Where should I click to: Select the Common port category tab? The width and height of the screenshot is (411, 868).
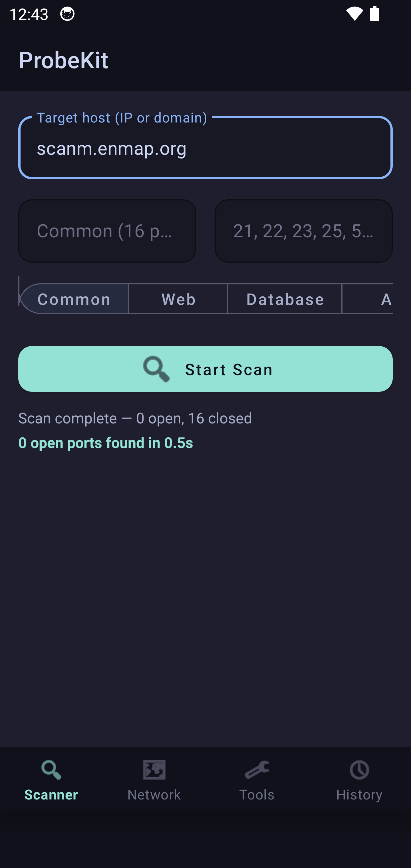tap(74, 299)
